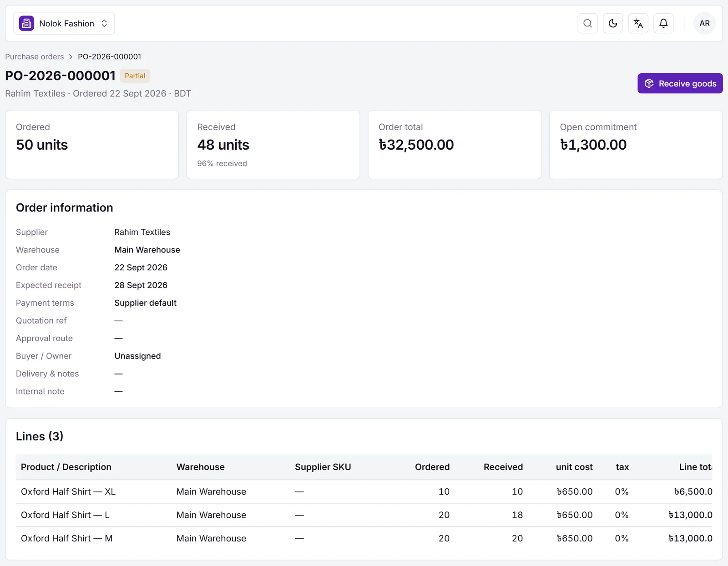Click the Partial status badge

click(x=135, y=76)
